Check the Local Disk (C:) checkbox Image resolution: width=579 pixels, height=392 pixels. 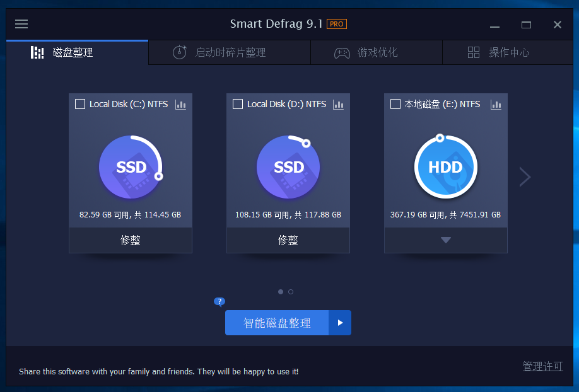[80, 104]
